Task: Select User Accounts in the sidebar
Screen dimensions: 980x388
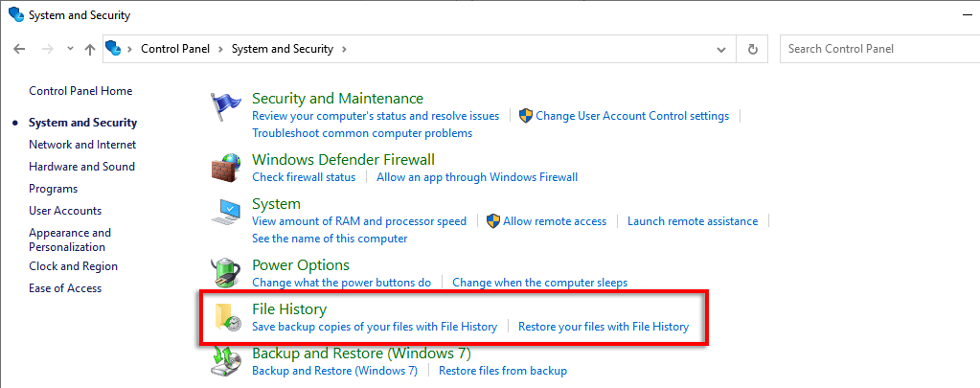Action: pyautogui.click(x=65, y=211)
